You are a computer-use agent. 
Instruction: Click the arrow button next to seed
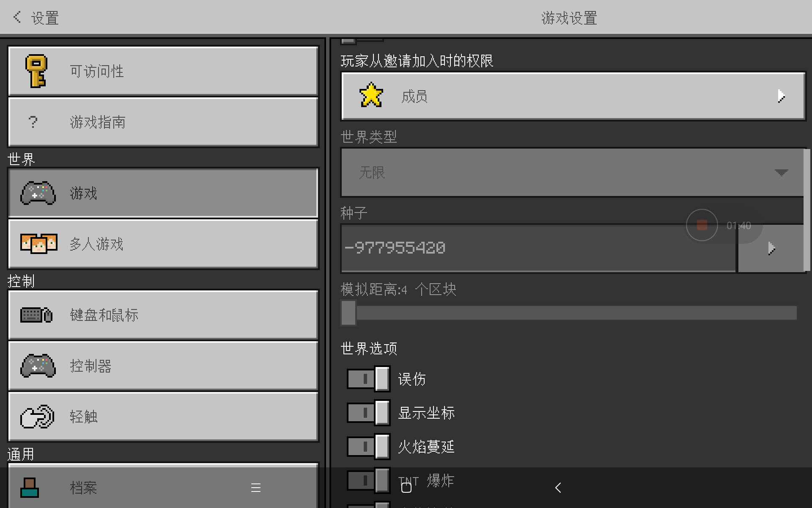[x=771, y=248]
